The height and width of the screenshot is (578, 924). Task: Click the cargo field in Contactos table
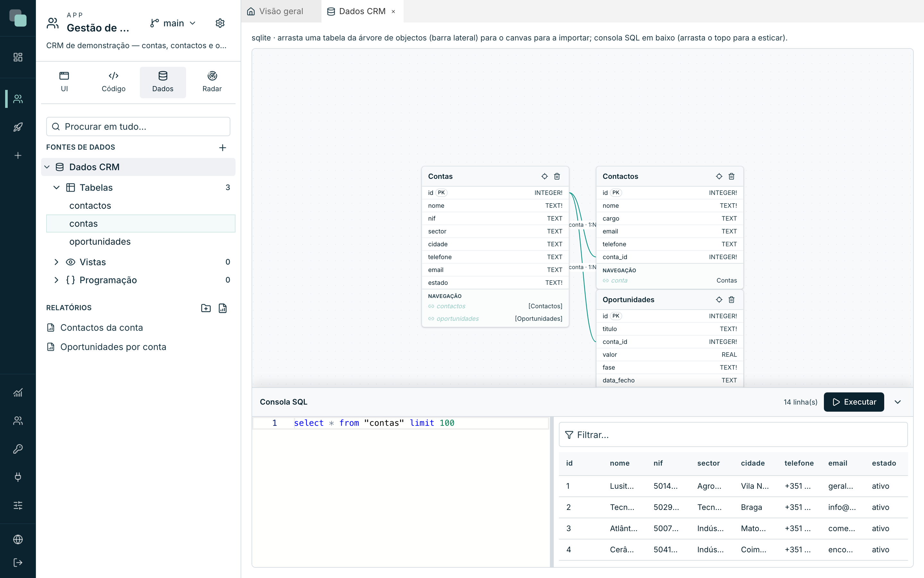(x=669, y=219)
